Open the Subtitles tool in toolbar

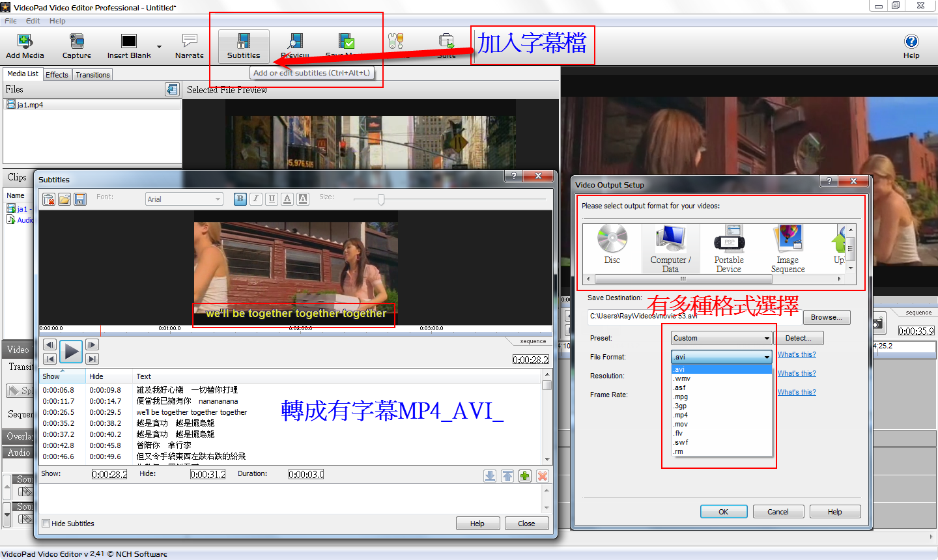coord(244,46)
